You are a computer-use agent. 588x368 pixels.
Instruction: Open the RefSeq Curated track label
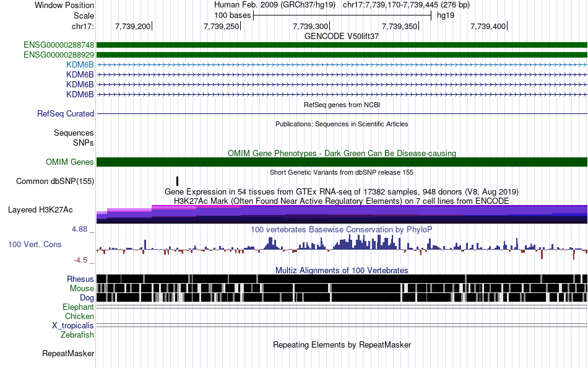click(65, 114)
